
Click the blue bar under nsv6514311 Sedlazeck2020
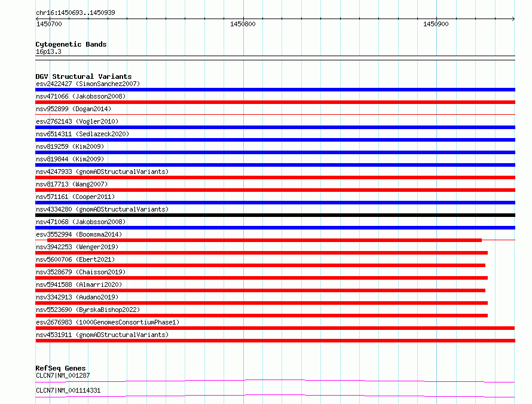[275, 140]
